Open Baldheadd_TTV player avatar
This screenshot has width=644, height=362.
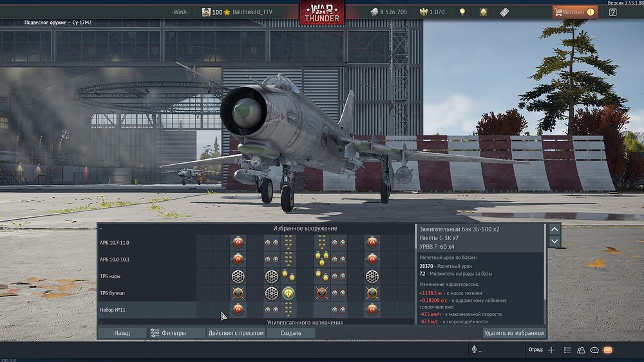pyautogui.click(x=206, y=12)
